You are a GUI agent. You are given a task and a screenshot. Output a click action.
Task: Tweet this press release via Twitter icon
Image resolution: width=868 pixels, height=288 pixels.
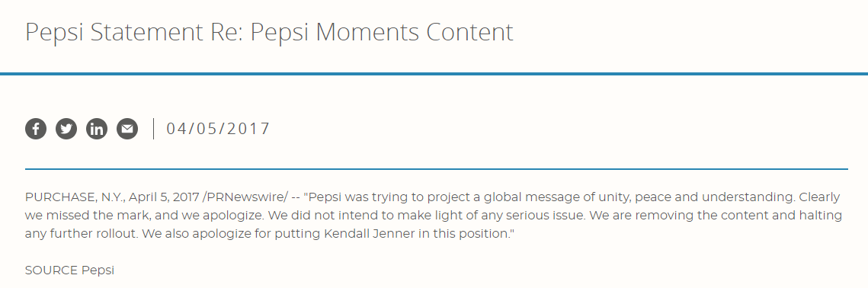tap(66, 129)
